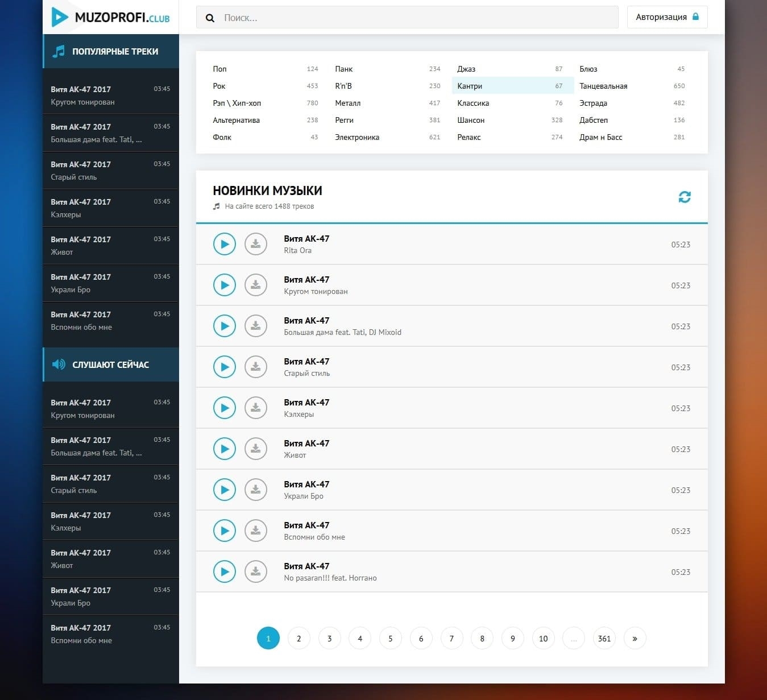Screen dimensions: 767x700
Task: Play No pasaran!!! feat. Ноггано
Action: tap(225, 572)
